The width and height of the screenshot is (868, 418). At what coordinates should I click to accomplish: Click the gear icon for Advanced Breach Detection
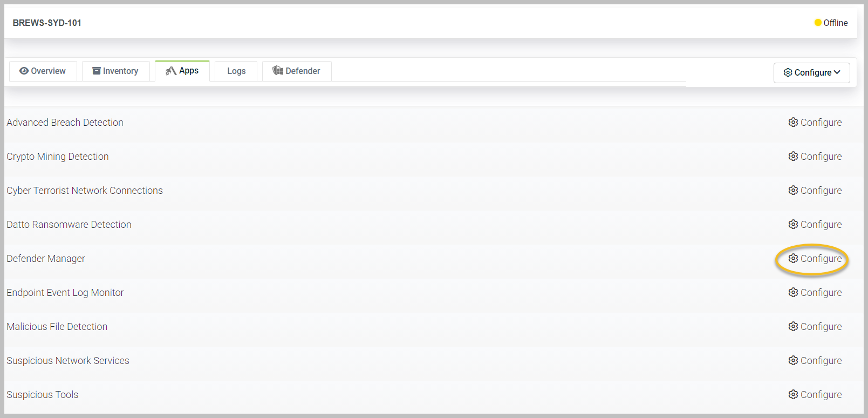click(792, 123)
